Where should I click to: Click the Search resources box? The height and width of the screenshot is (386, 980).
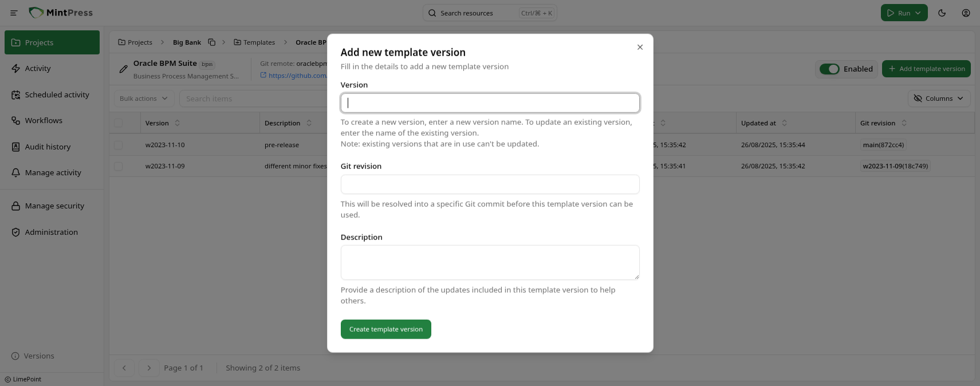coord(490,13)
